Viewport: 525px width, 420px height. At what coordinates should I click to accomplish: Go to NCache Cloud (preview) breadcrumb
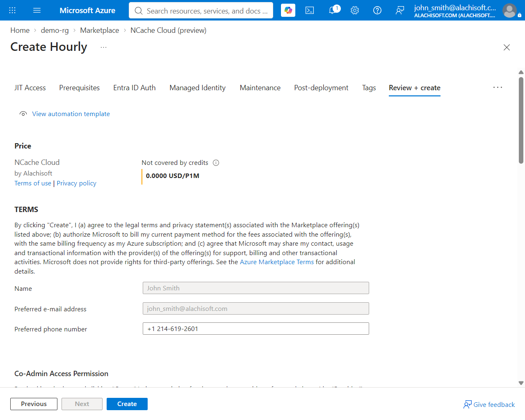tap(169, 30)
